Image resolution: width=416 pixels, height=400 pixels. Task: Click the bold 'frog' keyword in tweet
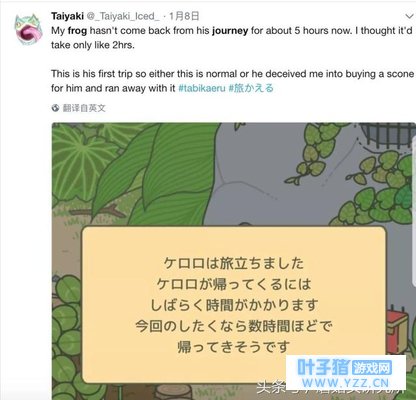click(x=77, y=31)
